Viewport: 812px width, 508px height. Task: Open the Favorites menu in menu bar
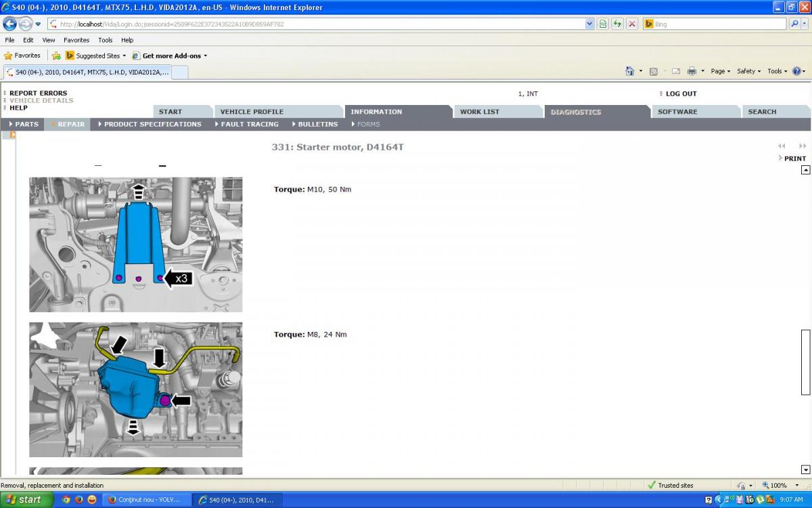pyautogui.click(x=76, y=40)
